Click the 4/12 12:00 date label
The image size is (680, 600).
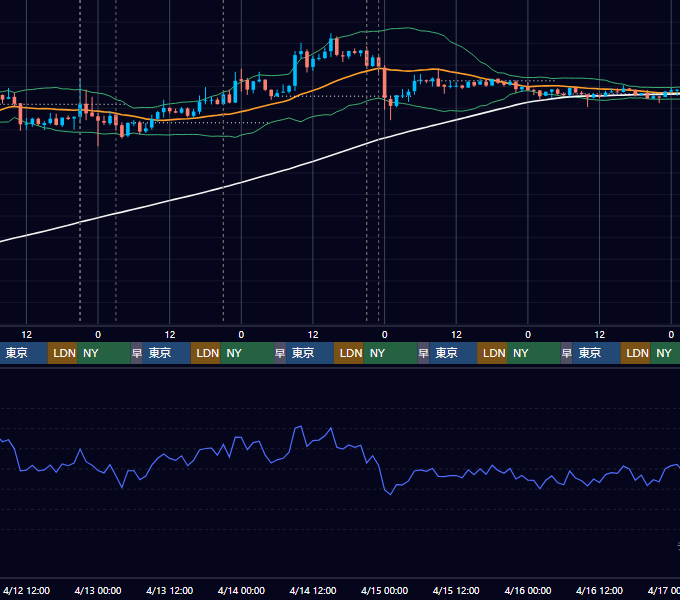click(x=26, y=590)
